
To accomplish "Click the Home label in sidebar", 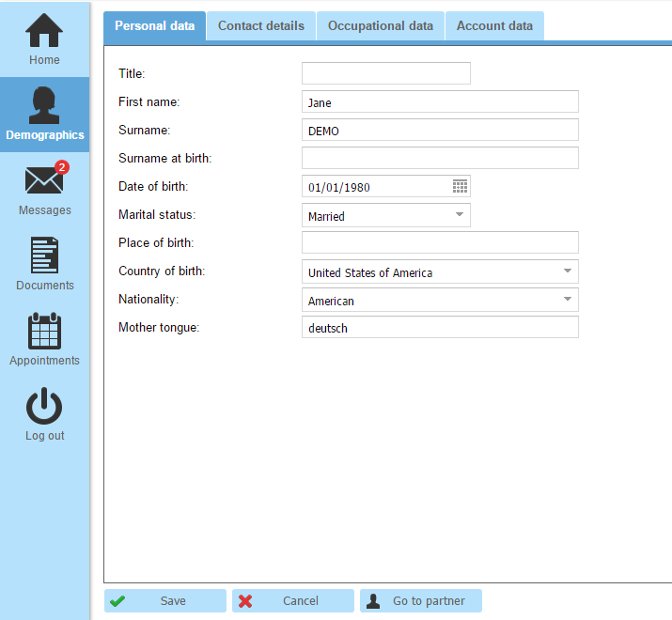I will pos(44,60).
